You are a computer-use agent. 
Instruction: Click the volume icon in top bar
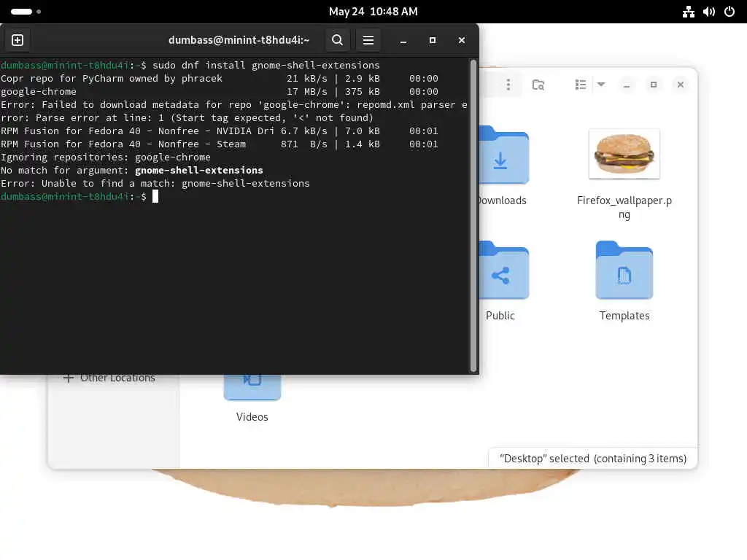[x=709, y=12]
